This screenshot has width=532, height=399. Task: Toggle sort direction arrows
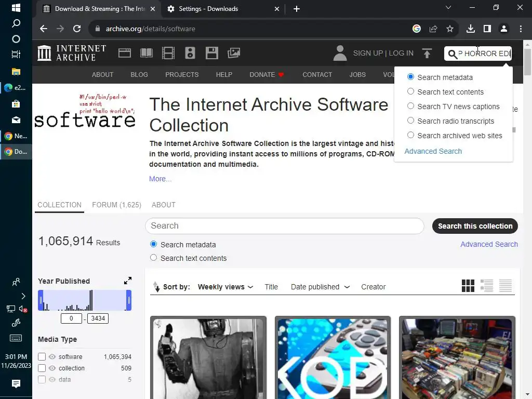point(156,287)
